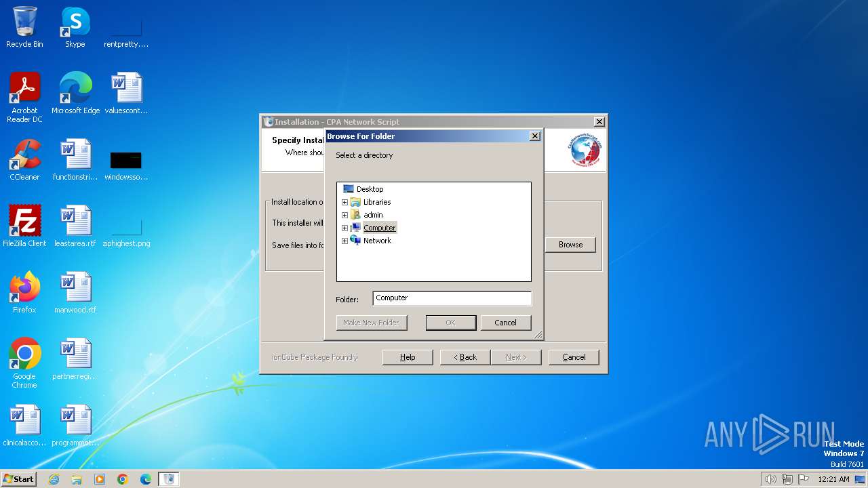This screenshot has height=488, width=868.
Task: Open Chrome from the taskbar
Action: click(123, 479)
